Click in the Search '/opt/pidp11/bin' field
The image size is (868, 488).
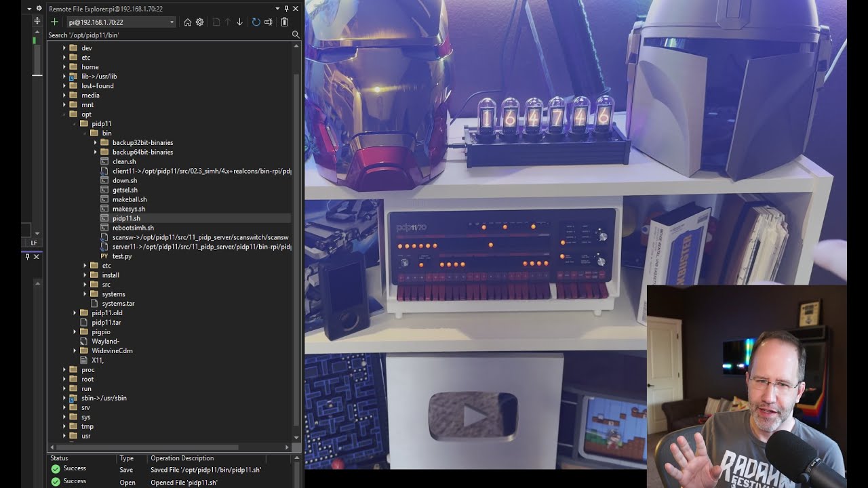pos(168,35)
